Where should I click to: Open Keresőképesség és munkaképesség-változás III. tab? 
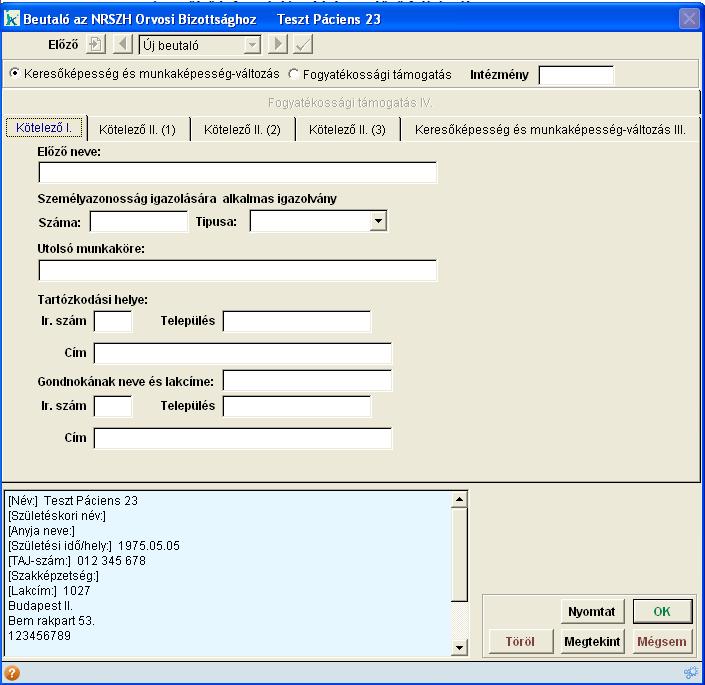tap(549, 129)
